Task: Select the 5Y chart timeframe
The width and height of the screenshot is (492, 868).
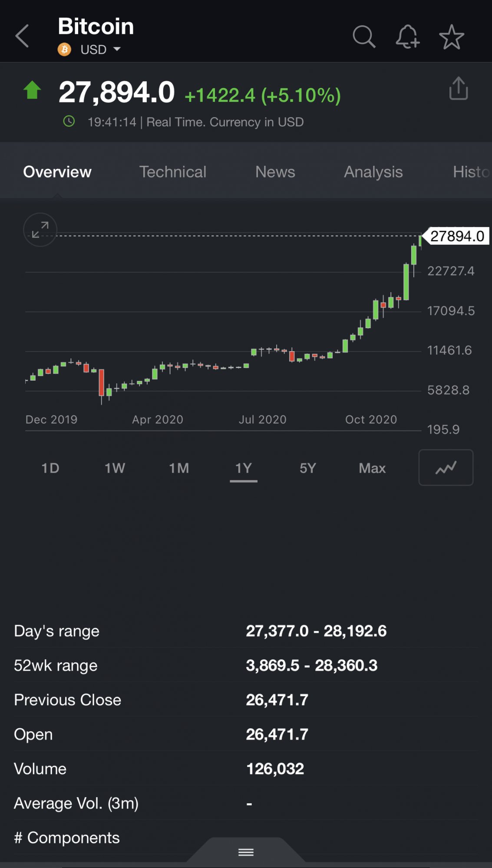Action: pos(307,468)
